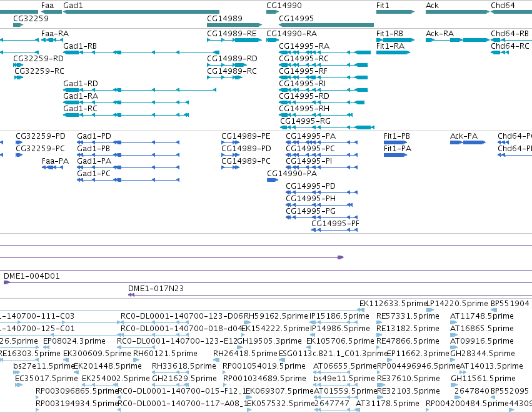Select transcript CG14995-RG
Screen dimensions: 532x413
pos(305,121)
